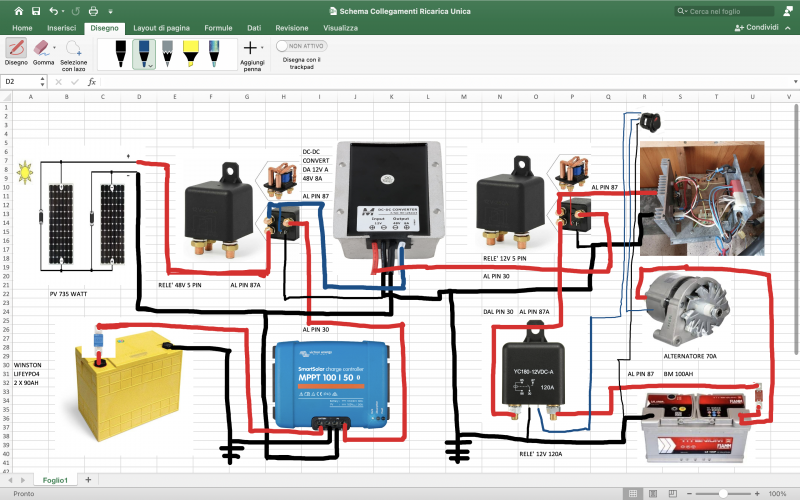Collapse the ribbon with the chevron
The height and width of the screenshot is (500, 800).
(789, 28)
